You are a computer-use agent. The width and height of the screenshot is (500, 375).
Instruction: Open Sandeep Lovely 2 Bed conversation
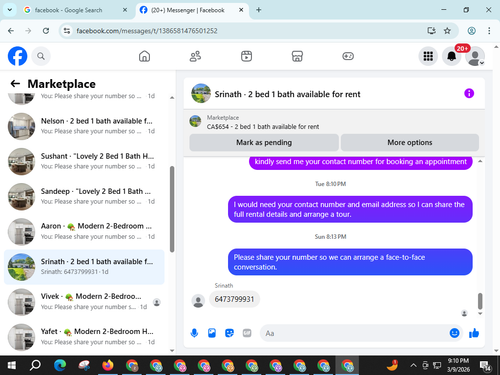84,197
